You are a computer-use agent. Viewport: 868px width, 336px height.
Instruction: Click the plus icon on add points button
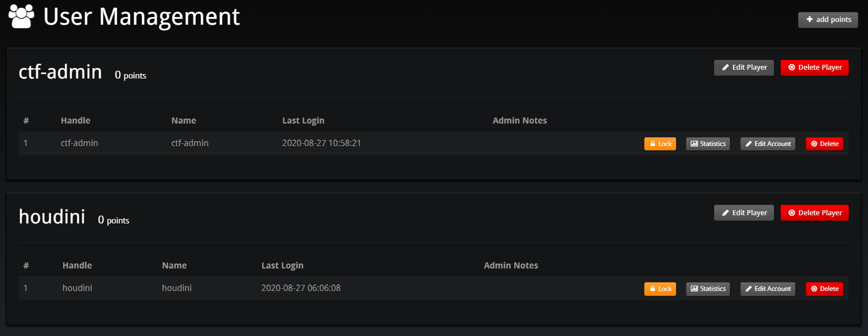coord(809,19)
